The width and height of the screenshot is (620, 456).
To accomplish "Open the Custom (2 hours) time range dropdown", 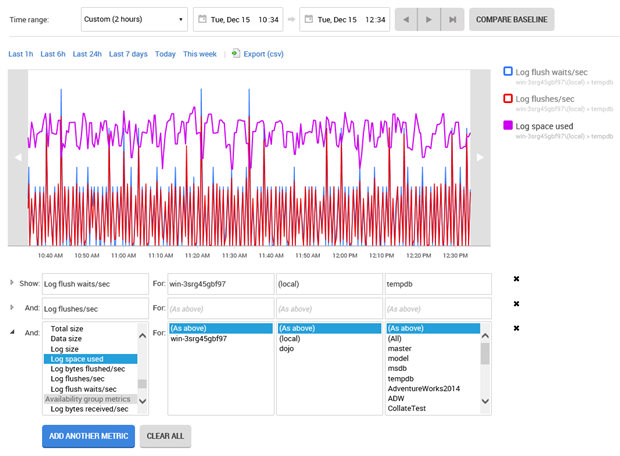I will point(134,19).
